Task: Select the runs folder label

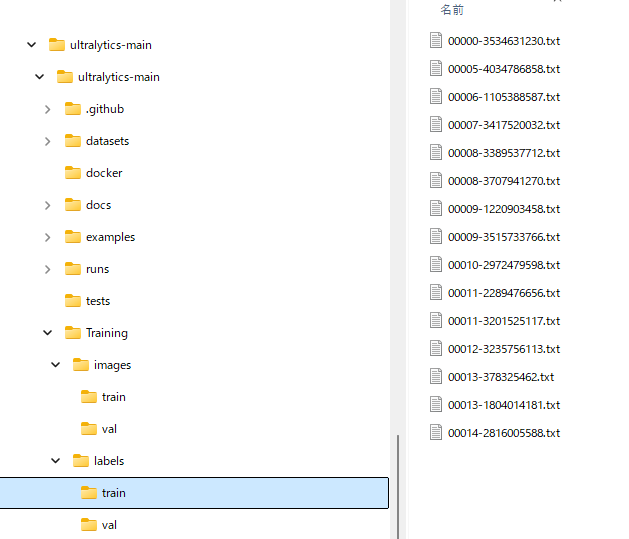Action: coord(97,269)
